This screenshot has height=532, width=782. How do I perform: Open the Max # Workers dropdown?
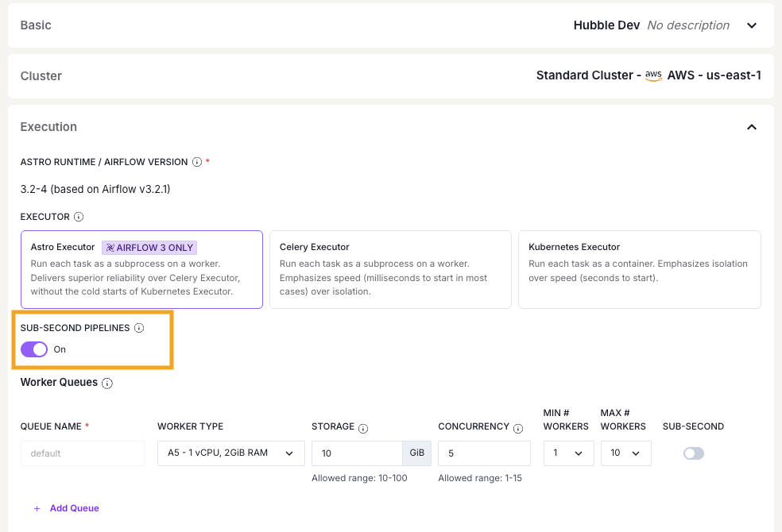[x=626, y=453]
